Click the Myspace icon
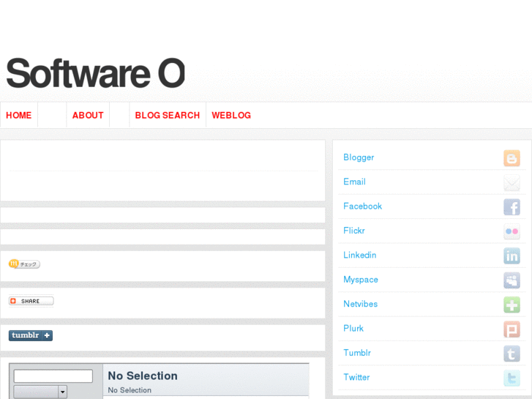The width and height of the screenshot is (532, 399). [x=512, y=280]
